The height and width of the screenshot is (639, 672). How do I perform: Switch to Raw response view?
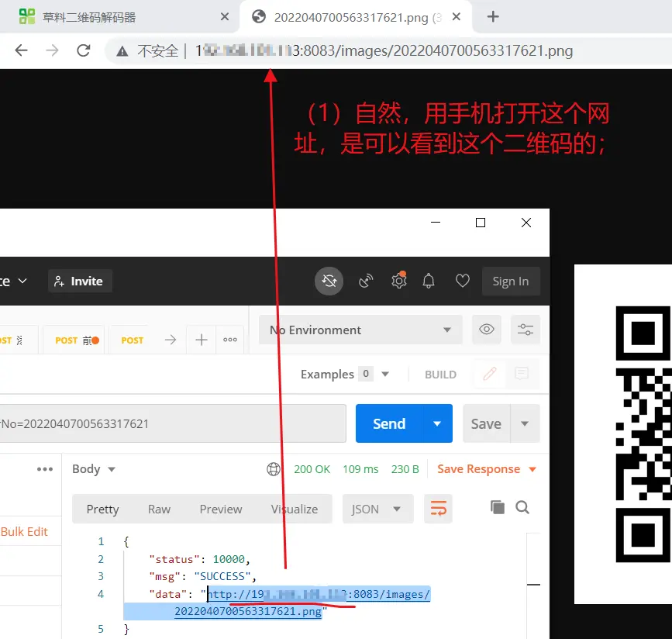(159, 509)
